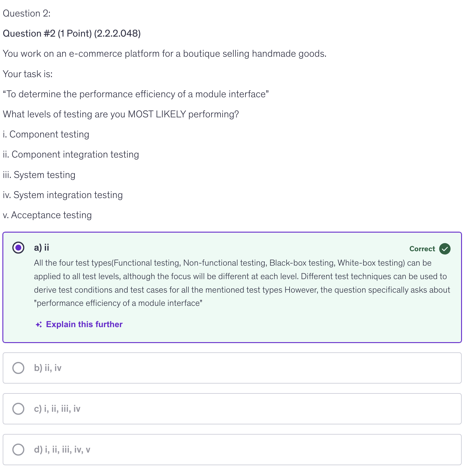
Task: Click the 'Question 2:' heading
Action: (x=27, y=14)
